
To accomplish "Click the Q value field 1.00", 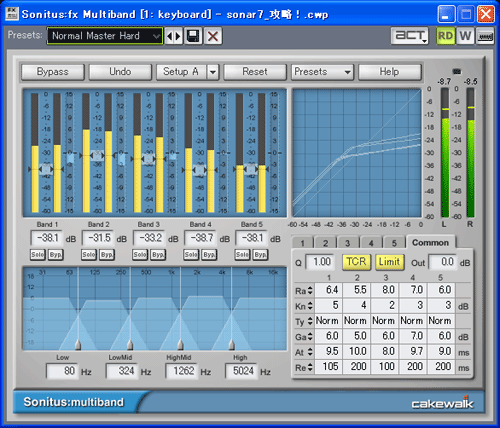I will (x=319, y=262).
